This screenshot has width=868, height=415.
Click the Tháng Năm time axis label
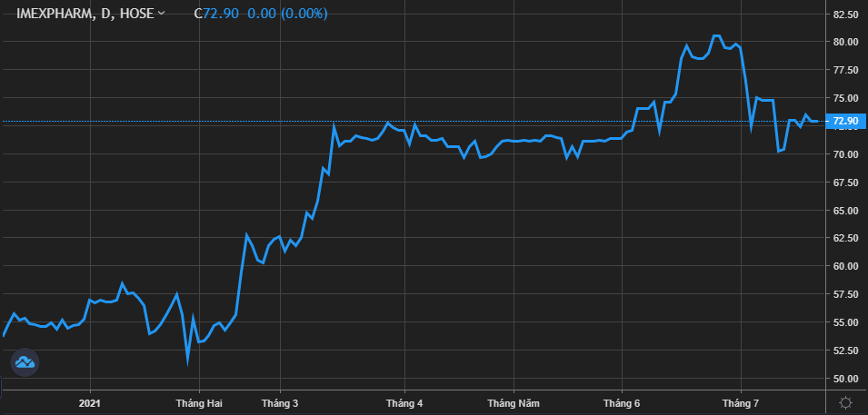click(x=514, y=403)
